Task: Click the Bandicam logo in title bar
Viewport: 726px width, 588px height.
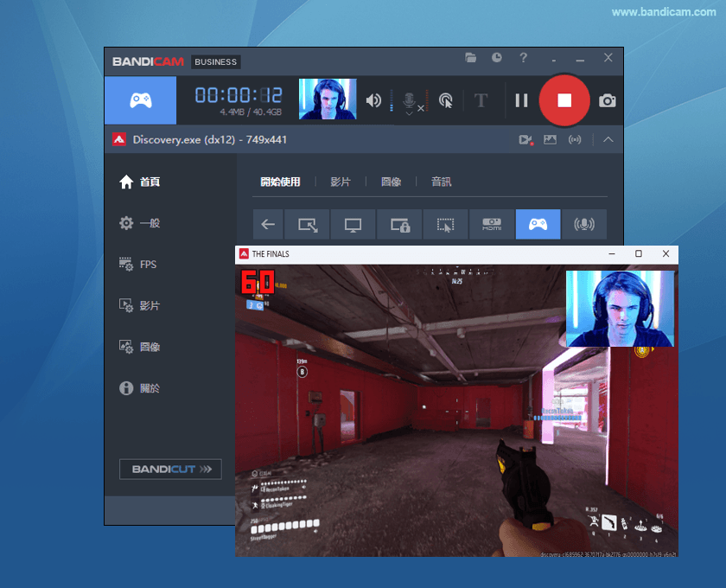Action: point(148,61)
